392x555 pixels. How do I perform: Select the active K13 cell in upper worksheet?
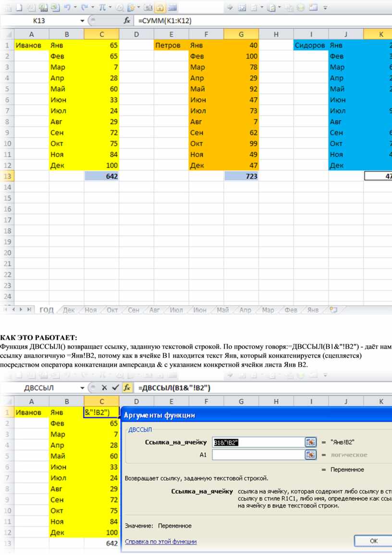coord(378,176)
